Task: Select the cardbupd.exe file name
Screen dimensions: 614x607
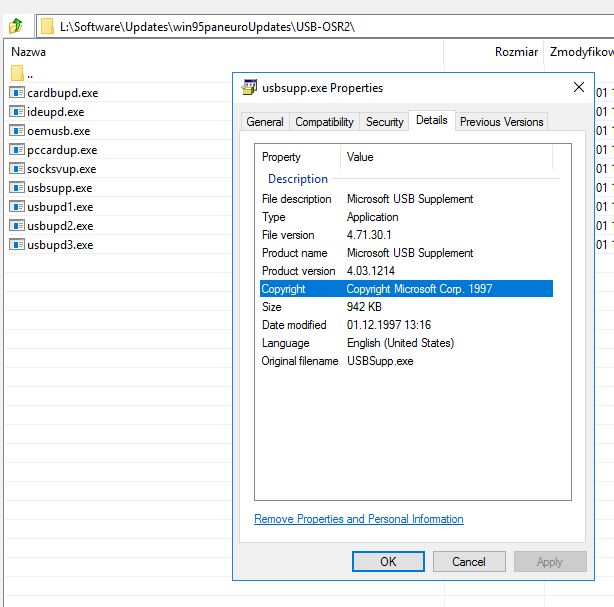Action: click(63, 93)
